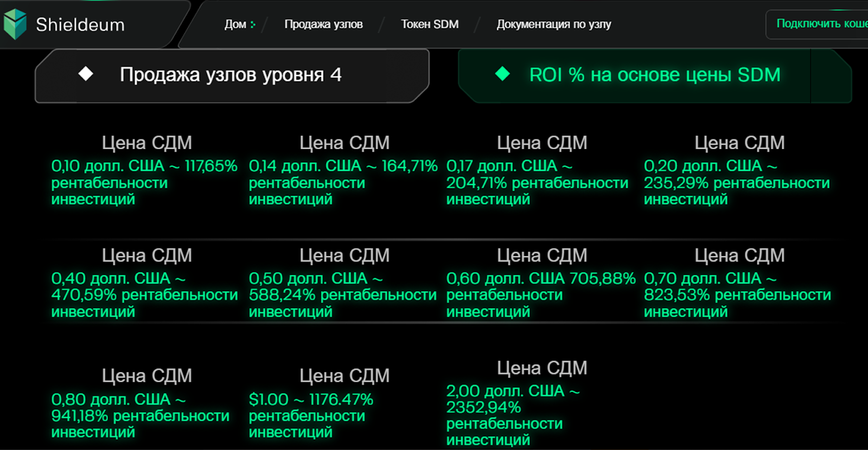Click Цена СДМ heading above 0,14 долл.
This screenshot has width=868, height=450.
pos(344,143)
